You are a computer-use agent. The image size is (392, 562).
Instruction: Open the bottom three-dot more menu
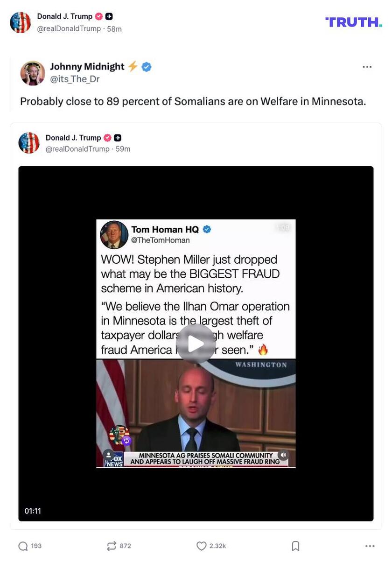point(370,546)
